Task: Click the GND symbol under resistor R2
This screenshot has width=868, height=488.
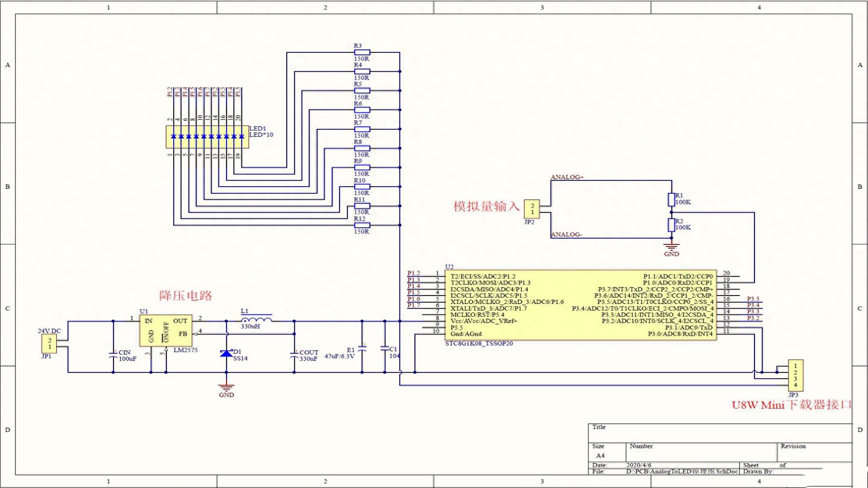Action: pos(671,249)
